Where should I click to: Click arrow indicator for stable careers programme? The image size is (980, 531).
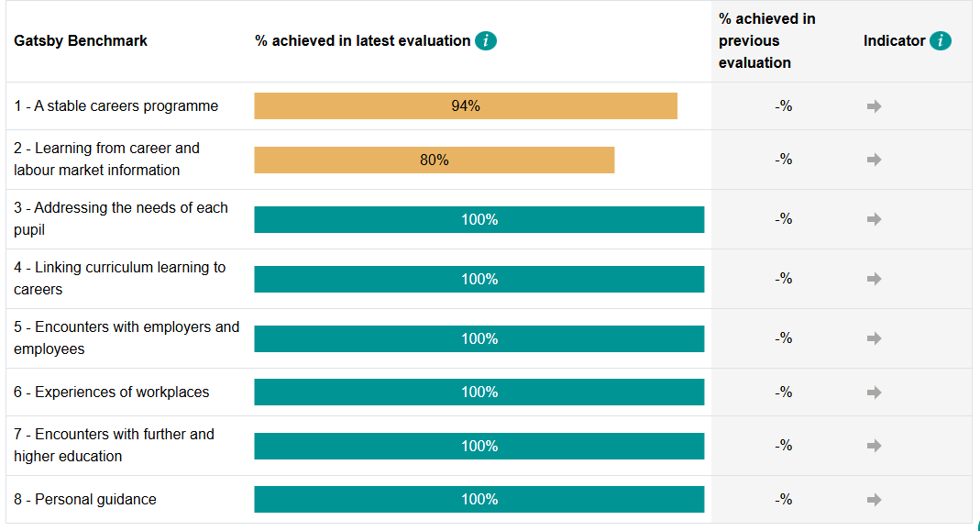(874, 106)
